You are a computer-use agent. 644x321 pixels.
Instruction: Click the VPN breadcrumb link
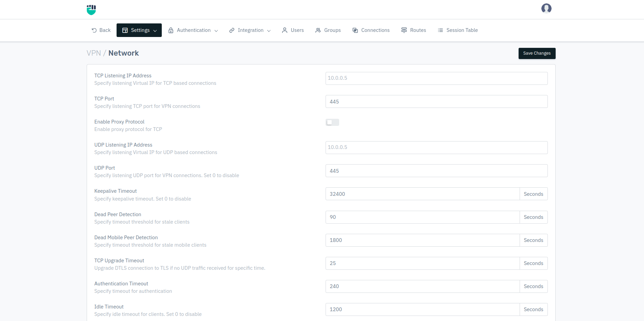click(94, 53)
